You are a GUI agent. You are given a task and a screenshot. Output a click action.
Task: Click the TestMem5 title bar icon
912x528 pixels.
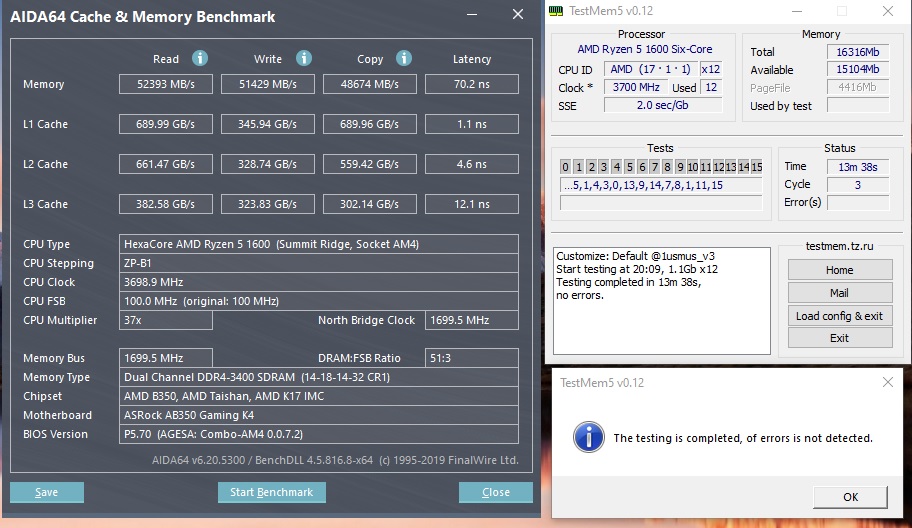(x=556, y=11)
